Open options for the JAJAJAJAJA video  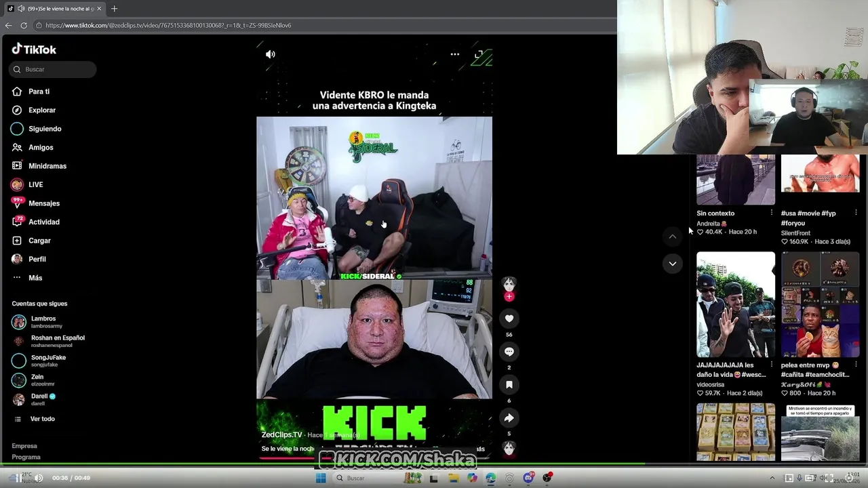point(771,365)
